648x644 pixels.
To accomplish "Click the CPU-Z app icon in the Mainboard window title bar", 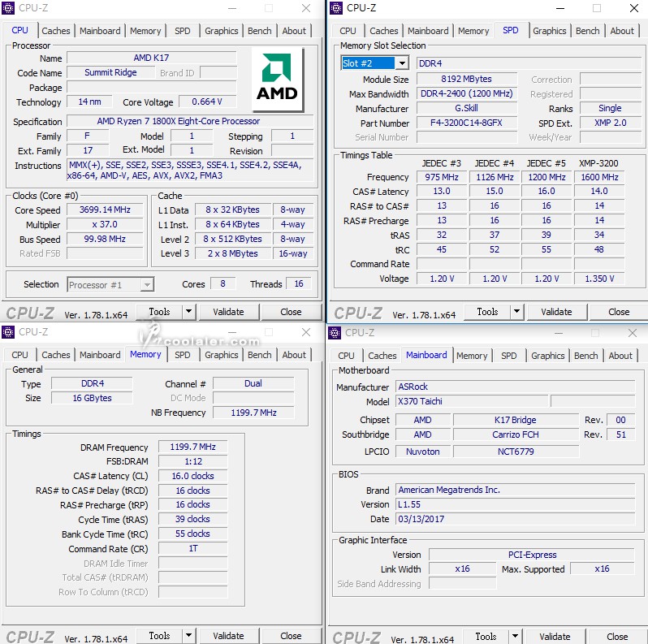I will tap(335, 333).
